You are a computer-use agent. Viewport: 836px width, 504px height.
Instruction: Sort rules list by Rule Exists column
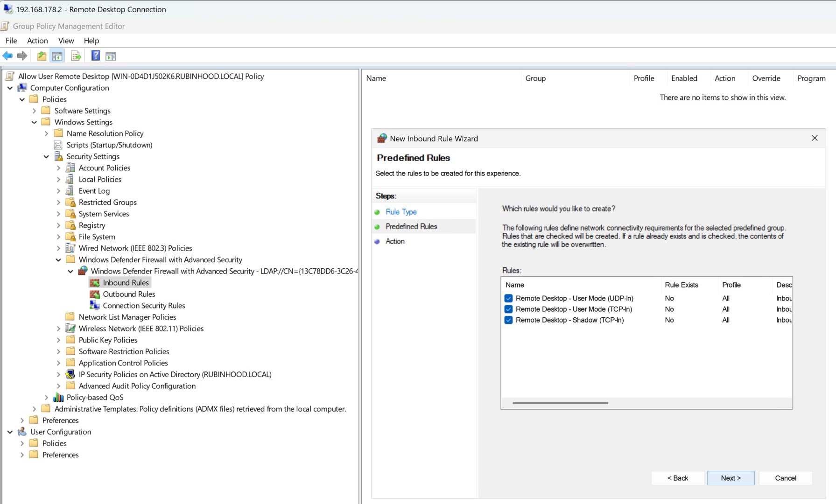681,285
